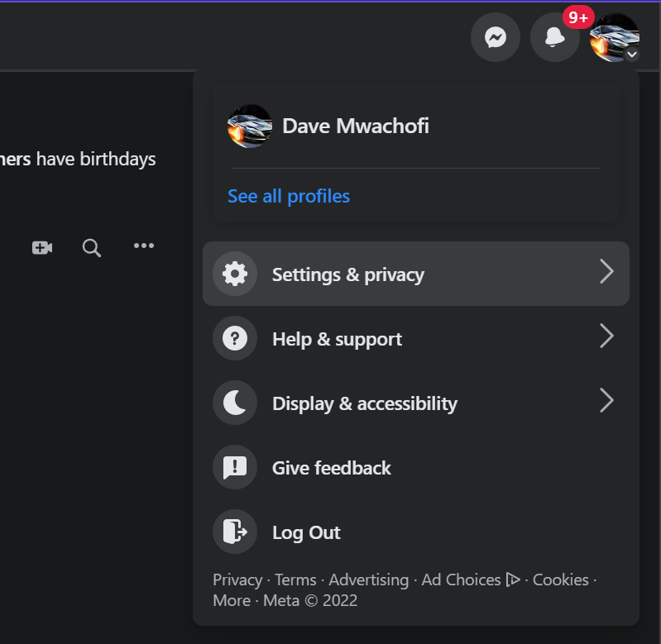Open the three-dot contacts options
The image size is (661, 644).
pos(144,246)
